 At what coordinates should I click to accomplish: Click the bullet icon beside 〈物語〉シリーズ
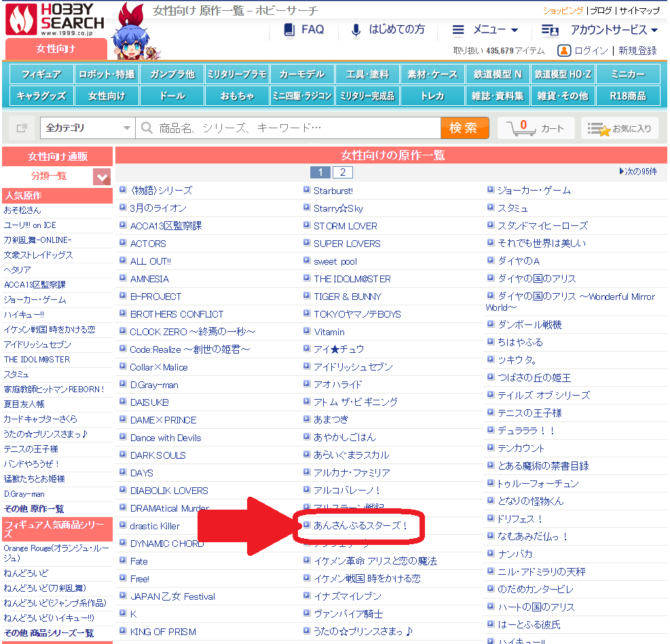123,189
